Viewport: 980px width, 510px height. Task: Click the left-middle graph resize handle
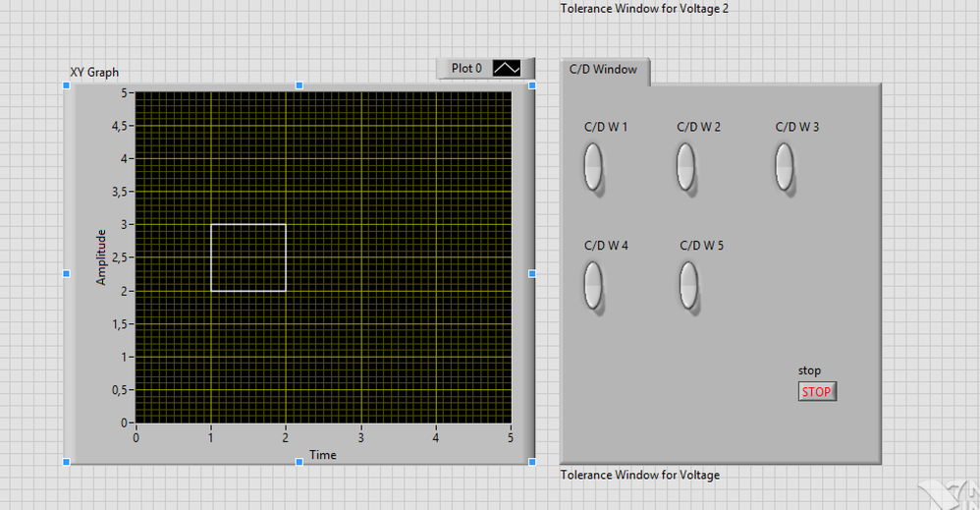[x=66, y=273]
